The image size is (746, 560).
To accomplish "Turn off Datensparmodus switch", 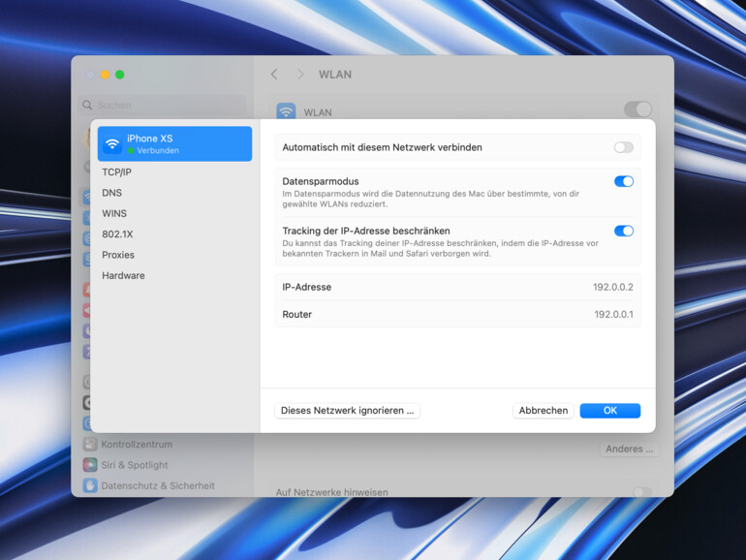I will pyautogui.click(x=623, y=181).
